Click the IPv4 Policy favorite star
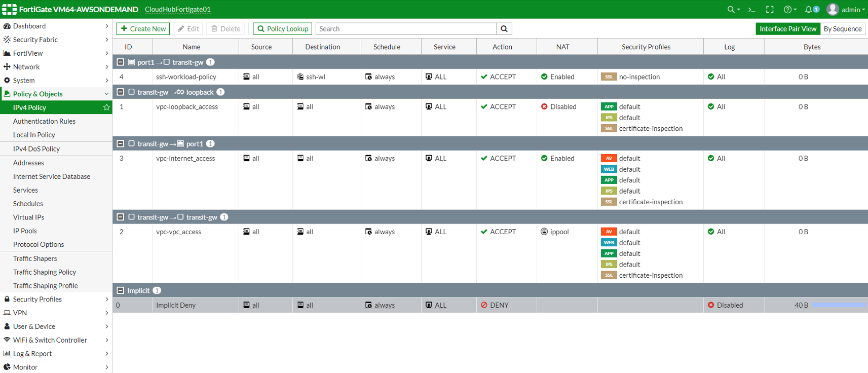The image size is (868, 373). pyautogui.click(x=106, y=107)
